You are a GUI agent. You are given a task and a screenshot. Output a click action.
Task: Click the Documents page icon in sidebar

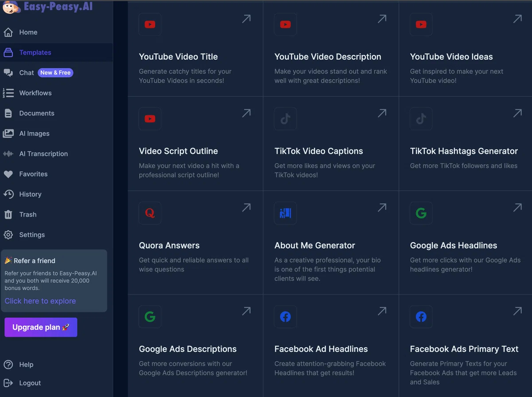click(x=8, y=113)
